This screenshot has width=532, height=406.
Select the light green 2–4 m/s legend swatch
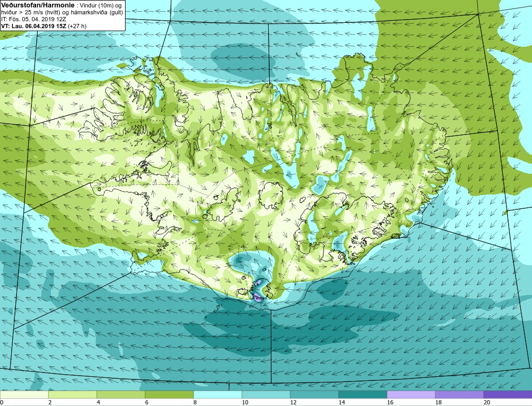72,394
